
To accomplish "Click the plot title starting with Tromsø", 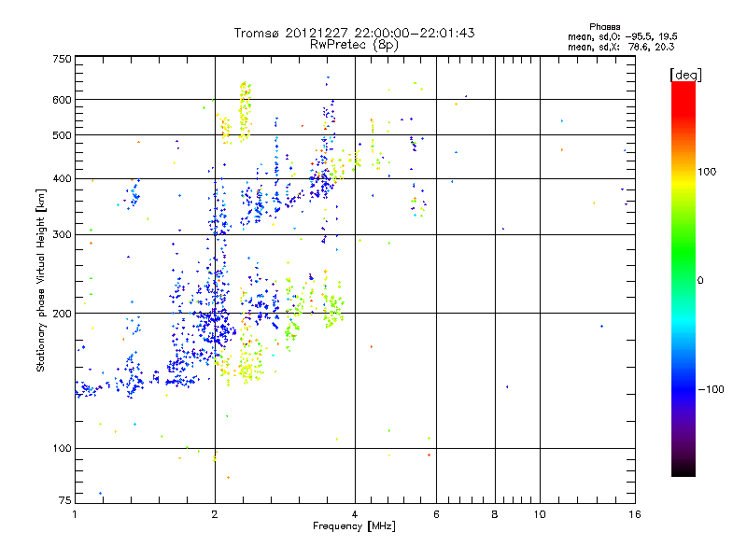I will click(354, 33).
